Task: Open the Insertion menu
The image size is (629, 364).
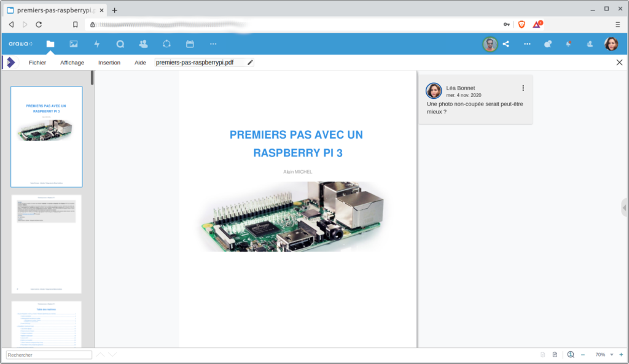Action: pyautogui.click(x=109, y=63)
